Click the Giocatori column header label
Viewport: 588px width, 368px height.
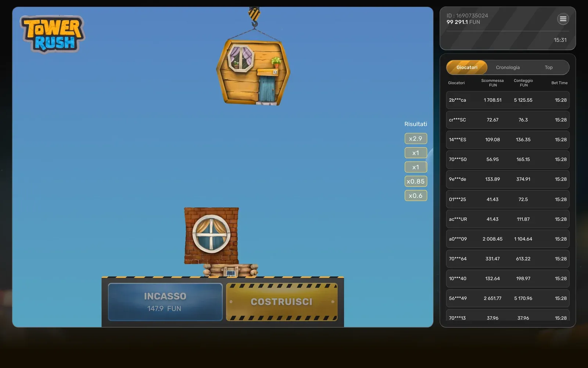pos(456,83)
